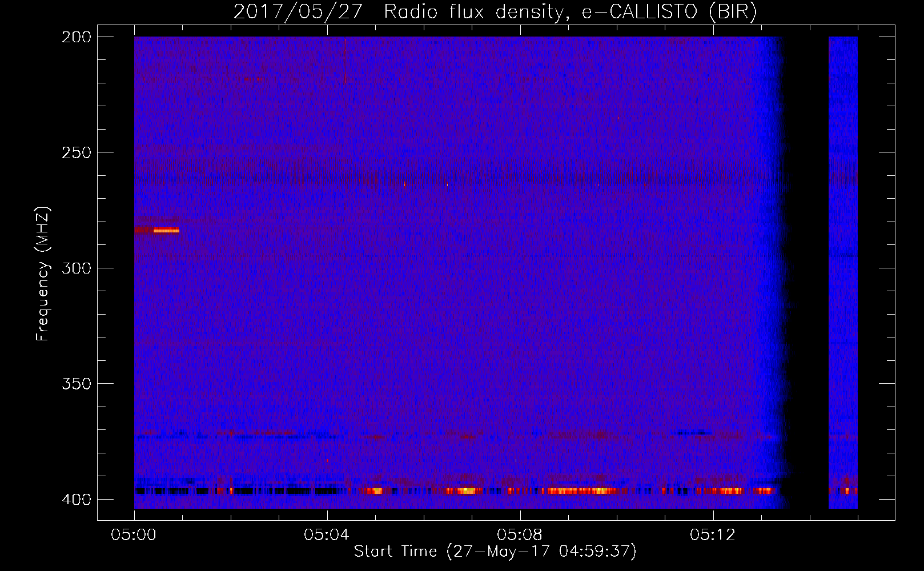Click the 250 frequency tick label

pos(77,152)
